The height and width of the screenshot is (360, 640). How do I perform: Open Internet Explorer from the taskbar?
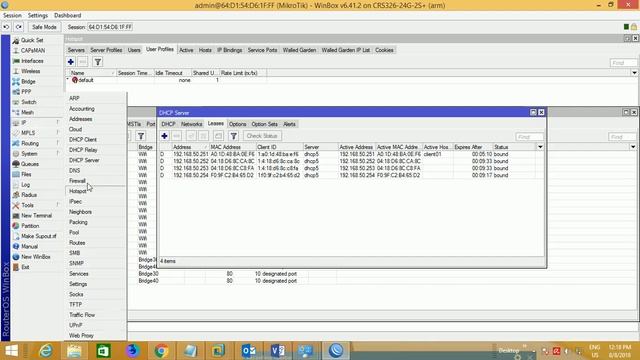pos(46,351)
